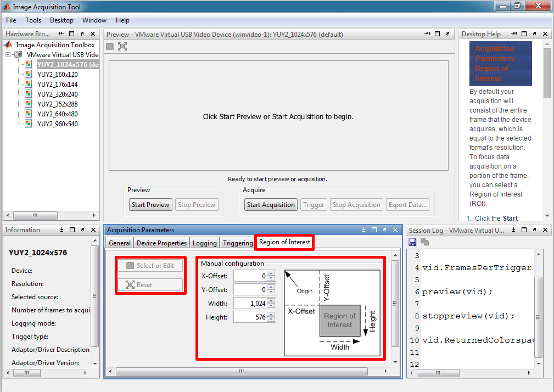This screenshot has height=392, width=554.
Task: Click the Select or Edit ROI button
Action: tap(150, 266)
